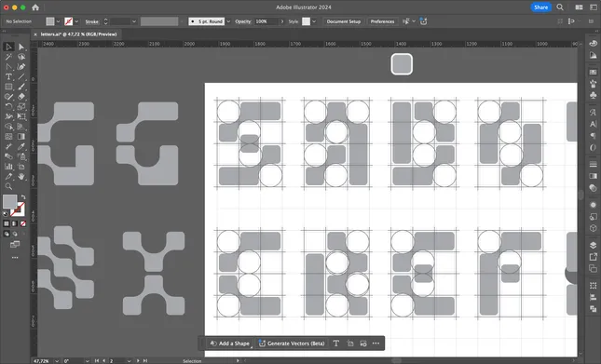Close the letters.ai document tab
This screenshot has width=601, height=364.
click(35, 34)
